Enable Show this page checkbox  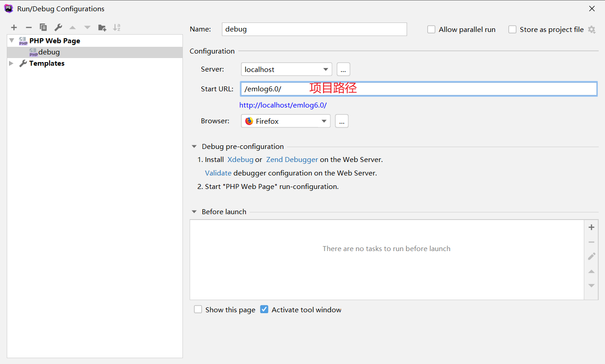[198, 310]
